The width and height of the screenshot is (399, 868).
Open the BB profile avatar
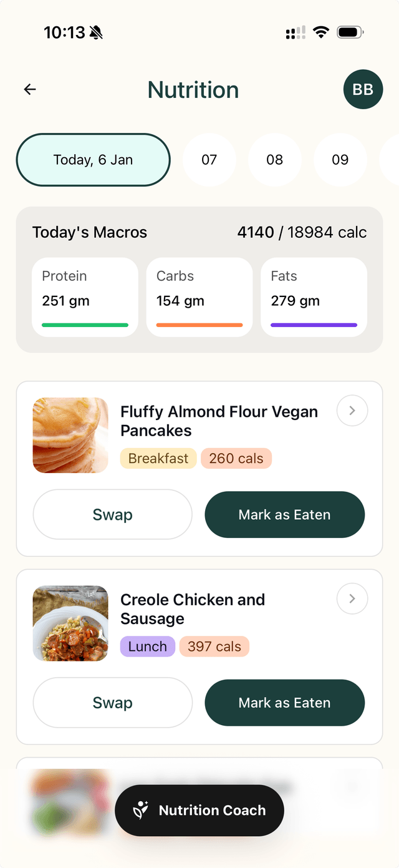pyautogui.click(x=363, y=89)
